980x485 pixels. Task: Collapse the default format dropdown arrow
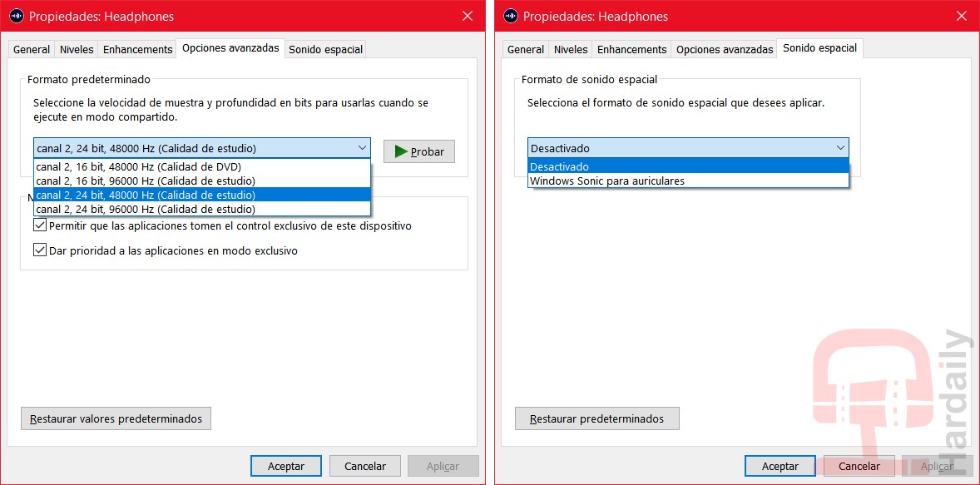click(362, 148)
